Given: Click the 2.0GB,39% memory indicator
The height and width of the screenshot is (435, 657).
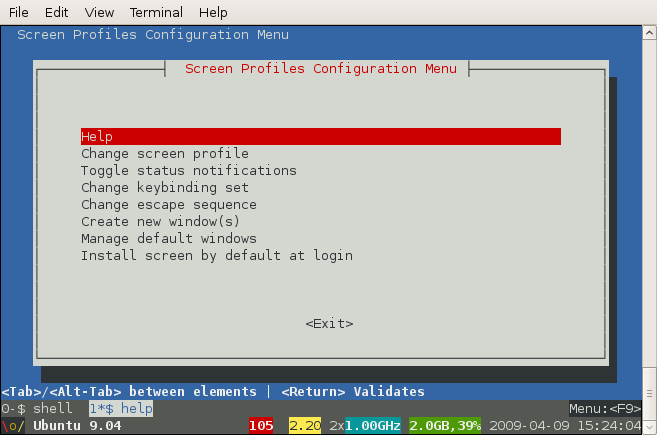Looking at the screenshot, I should point(445,426).
